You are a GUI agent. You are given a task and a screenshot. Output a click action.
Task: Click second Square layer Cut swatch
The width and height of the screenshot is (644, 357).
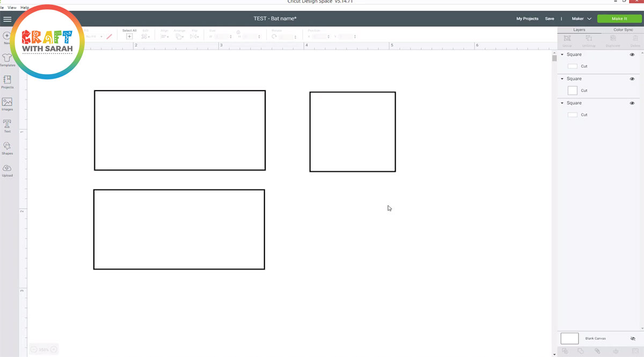click(x=573, y=90)
